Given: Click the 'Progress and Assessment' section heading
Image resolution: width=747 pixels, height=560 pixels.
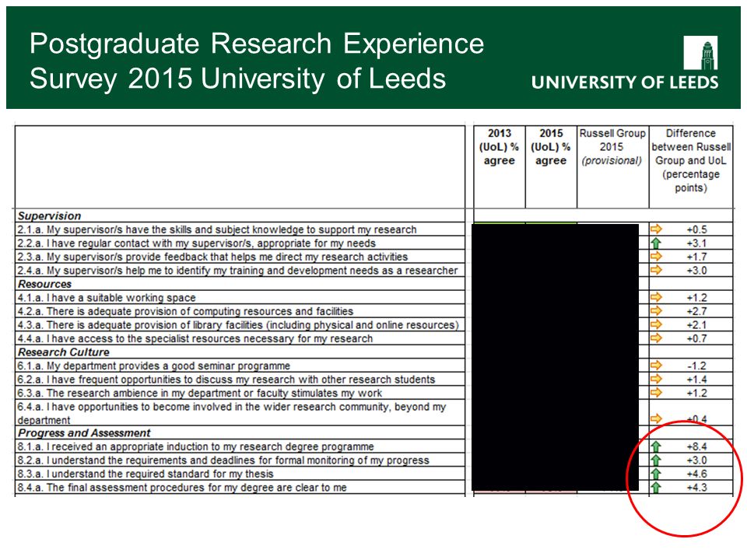Looking at the screenshot, I should click(84, 433).
